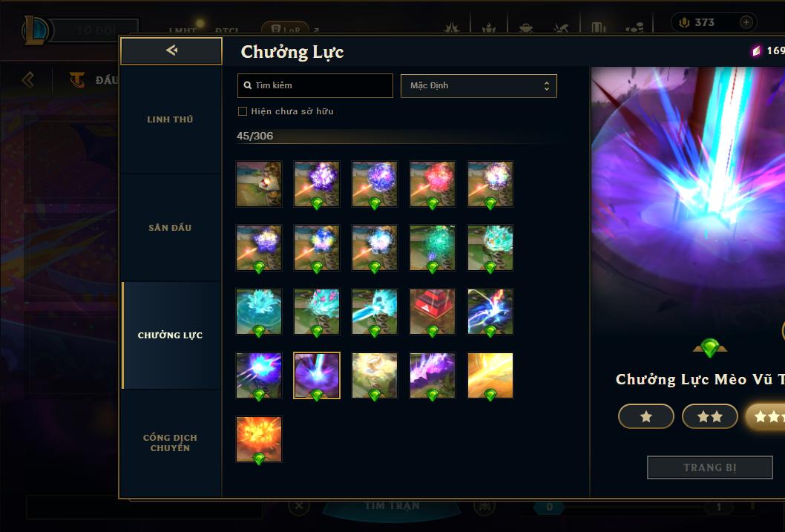The width and height of the screenshot is (785, 532).
Task: Open the 'Cổng Dịch Chuyển' tab
Action: 170,443
